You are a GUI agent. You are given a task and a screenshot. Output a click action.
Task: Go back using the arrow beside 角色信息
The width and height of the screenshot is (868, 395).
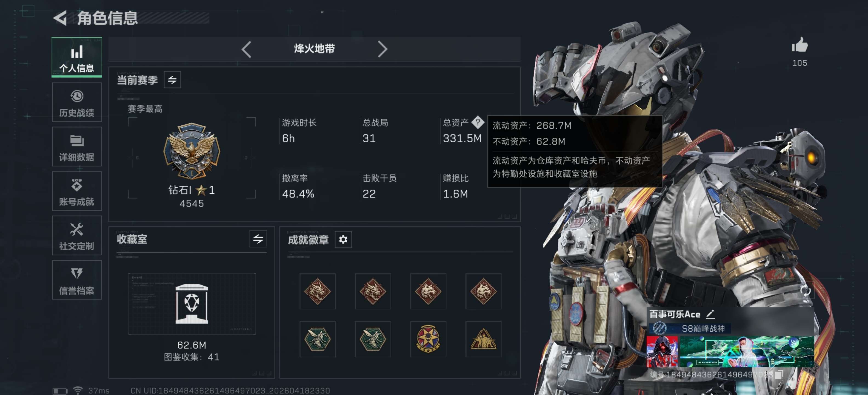[61, 18]
